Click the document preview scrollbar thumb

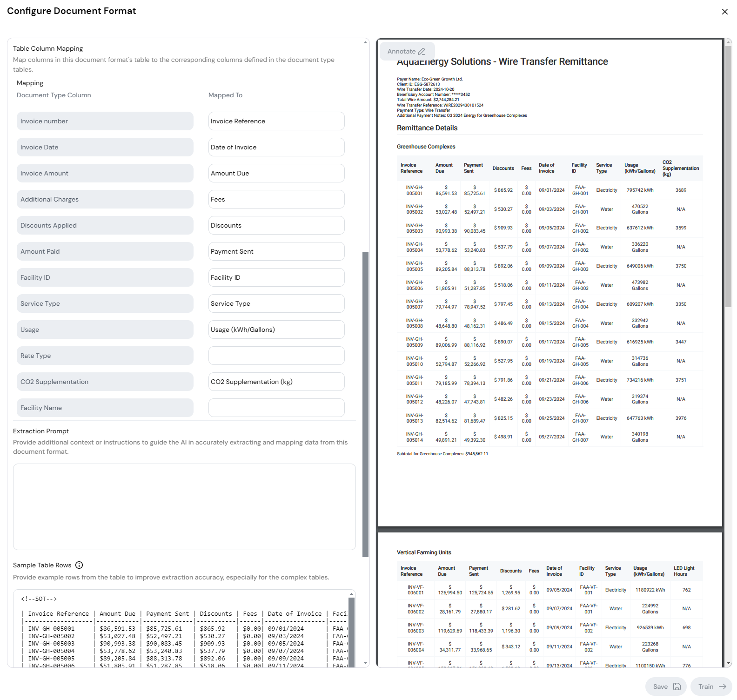tap(728, 177)
